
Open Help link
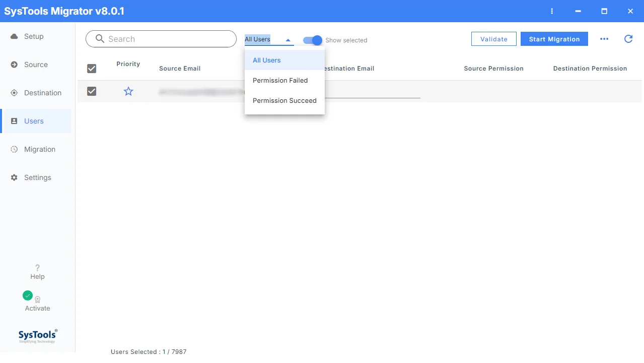click(37, 276)
